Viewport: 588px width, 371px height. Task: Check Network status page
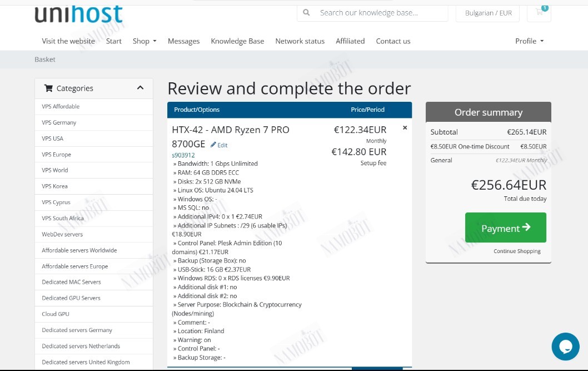[300, 41]
